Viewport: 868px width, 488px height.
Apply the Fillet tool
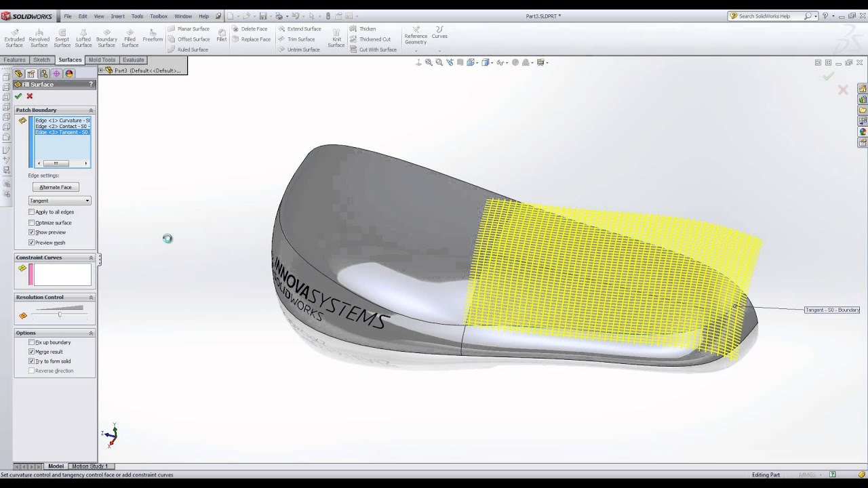tap(222, 35)
